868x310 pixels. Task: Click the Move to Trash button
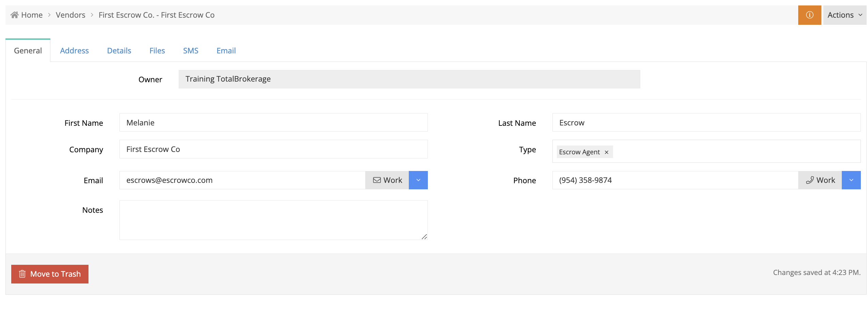pyautogui.click(x=50, y=274)
